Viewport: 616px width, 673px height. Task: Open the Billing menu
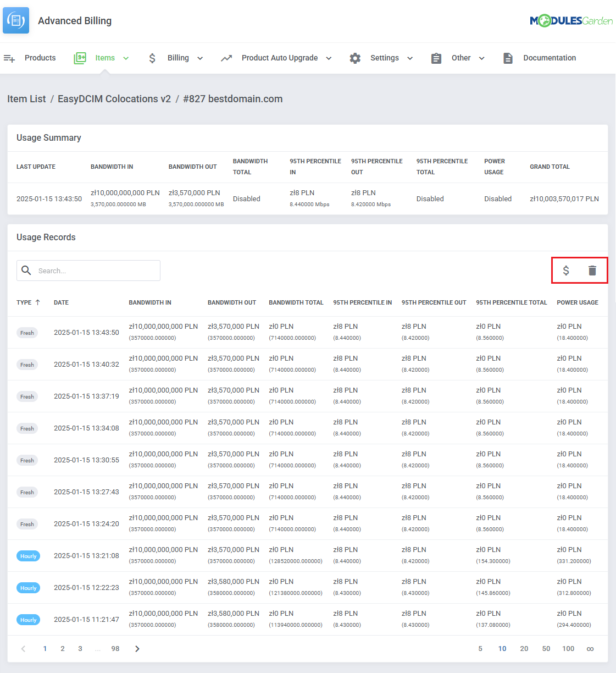coord(178,58)
